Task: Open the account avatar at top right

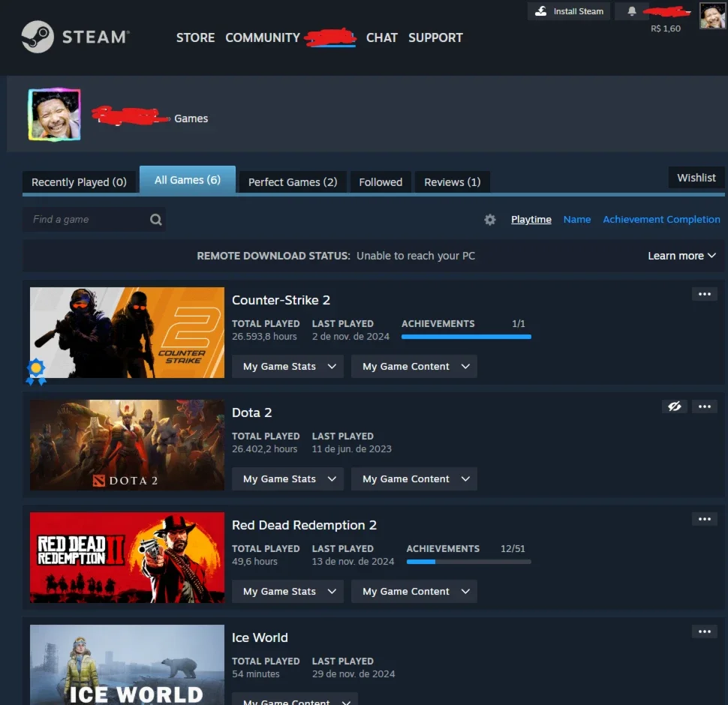Action: point(712,16)
